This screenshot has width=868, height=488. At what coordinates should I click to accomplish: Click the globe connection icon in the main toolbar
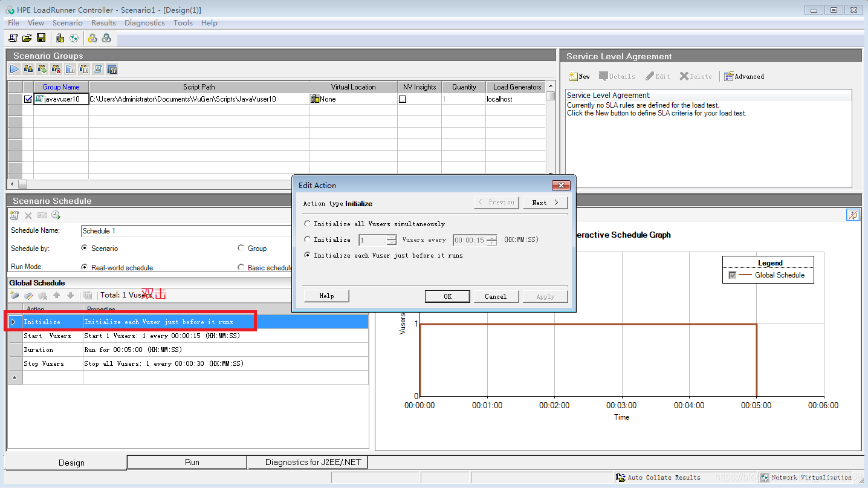point(74,38)
